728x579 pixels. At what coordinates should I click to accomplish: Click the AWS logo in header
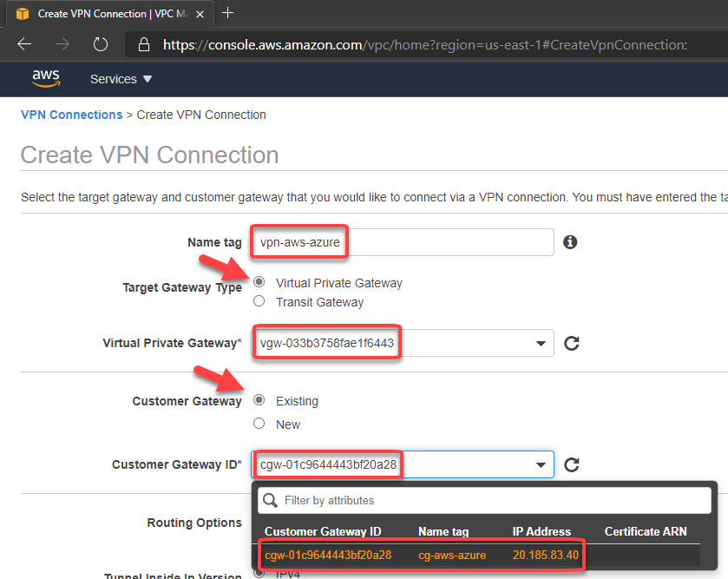click(x=46, y=78)
